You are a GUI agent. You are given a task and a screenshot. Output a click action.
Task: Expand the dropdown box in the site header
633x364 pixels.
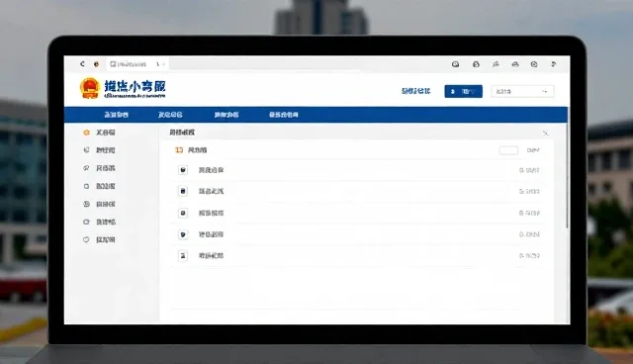(522, 92)
